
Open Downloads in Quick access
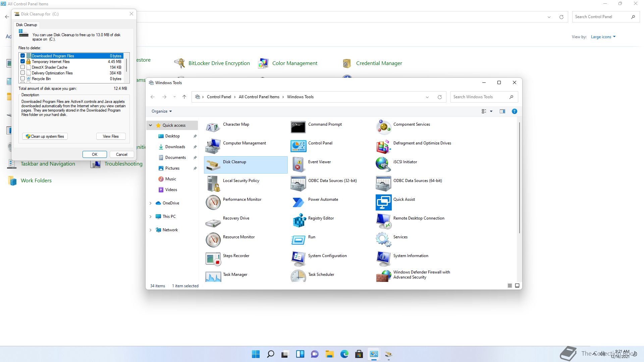pos(175,147)
